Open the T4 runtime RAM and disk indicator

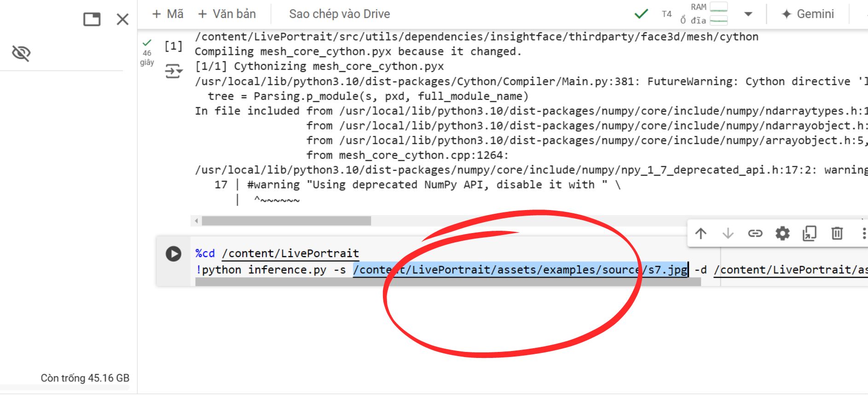coord(695,14)
